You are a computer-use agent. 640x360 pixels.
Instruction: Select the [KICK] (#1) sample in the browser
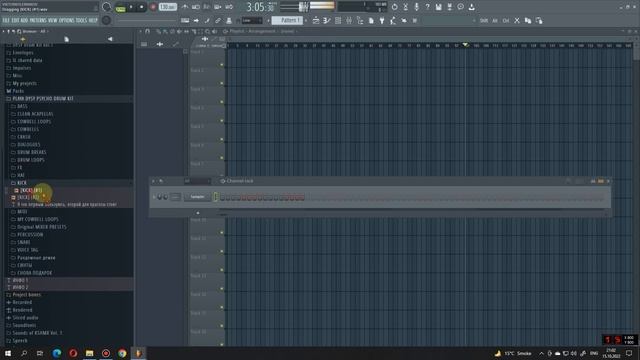tap(31, 190)
